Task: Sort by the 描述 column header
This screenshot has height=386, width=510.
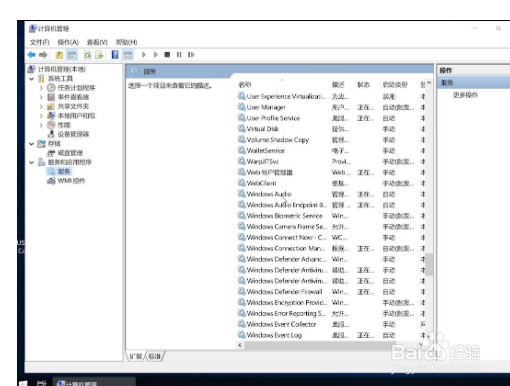Action: (338, 85)
